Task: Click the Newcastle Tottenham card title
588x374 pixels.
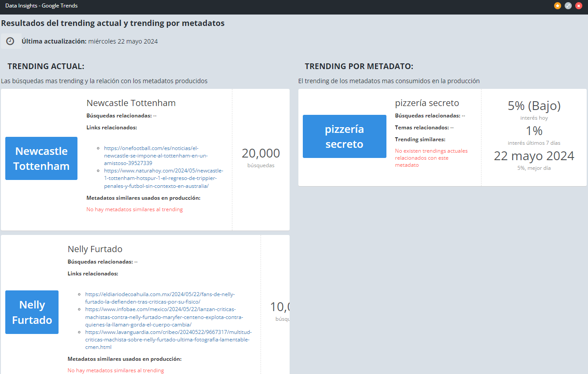Action: 131,103
